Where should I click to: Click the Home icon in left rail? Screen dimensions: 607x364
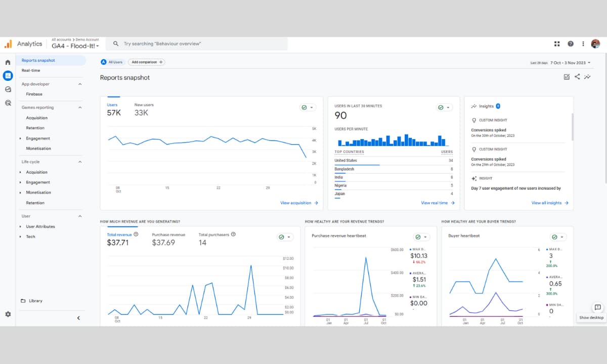8,62
